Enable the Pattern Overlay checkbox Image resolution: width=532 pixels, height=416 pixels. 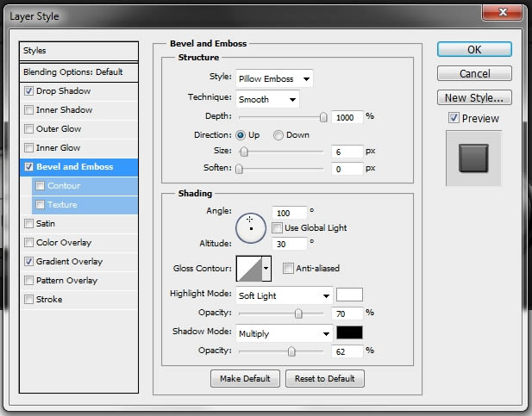pyautogui.click(x=28, y=281)
